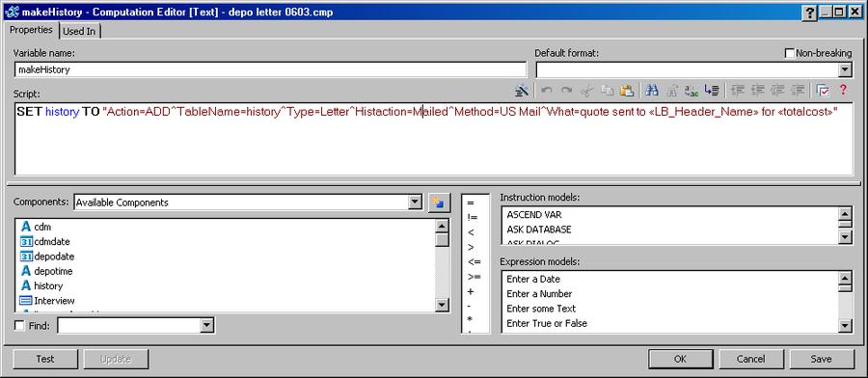
Task: Click components list scroll up arrow
Action: (442, 227)
